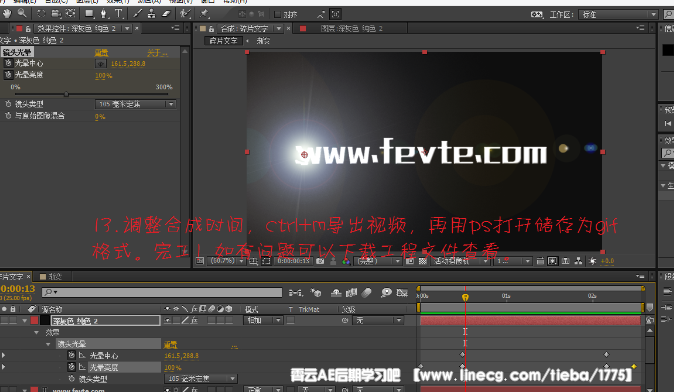The image size is (674, 392).
Task: Open the viewer magnification 60.7% dropdown
Action: click(x=227, y=261)
